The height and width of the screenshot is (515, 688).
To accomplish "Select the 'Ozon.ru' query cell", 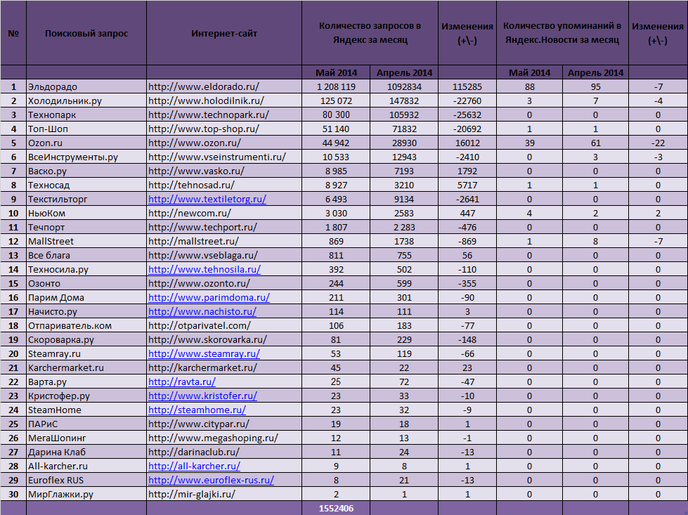I will 86,143.
